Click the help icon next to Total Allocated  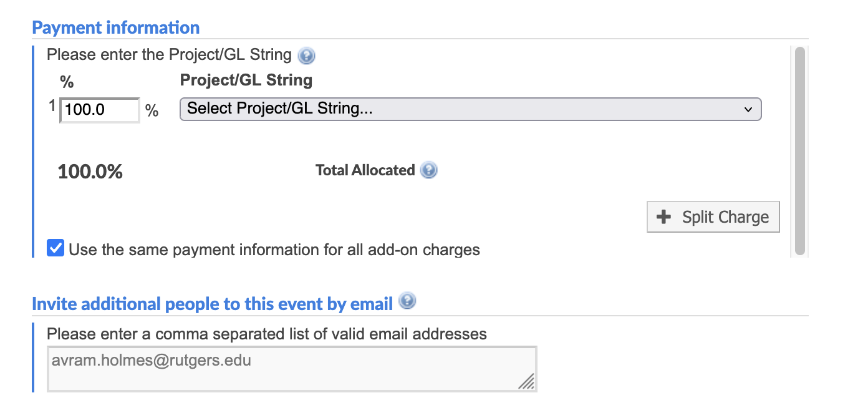click(428, 170)
